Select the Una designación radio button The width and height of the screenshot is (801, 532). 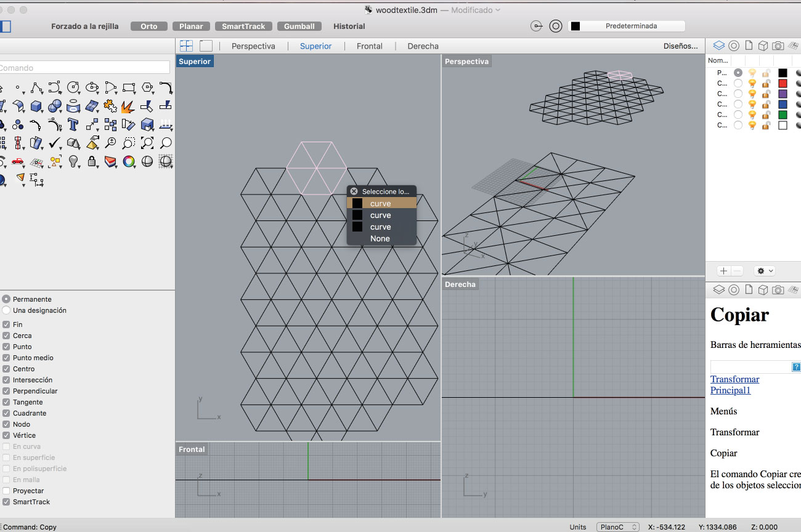pyautogui.click(x=6, y=310)
